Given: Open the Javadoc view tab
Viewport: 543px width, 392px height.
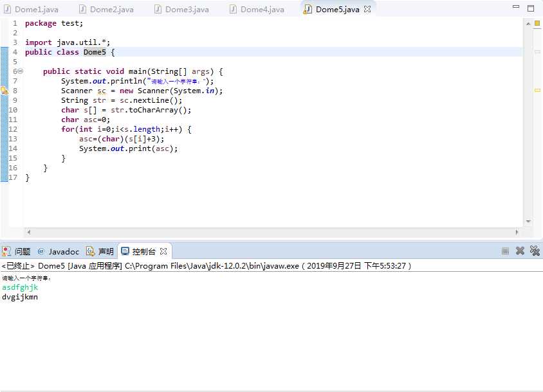Looking at the screenshot, I should (x=58, y=251).
